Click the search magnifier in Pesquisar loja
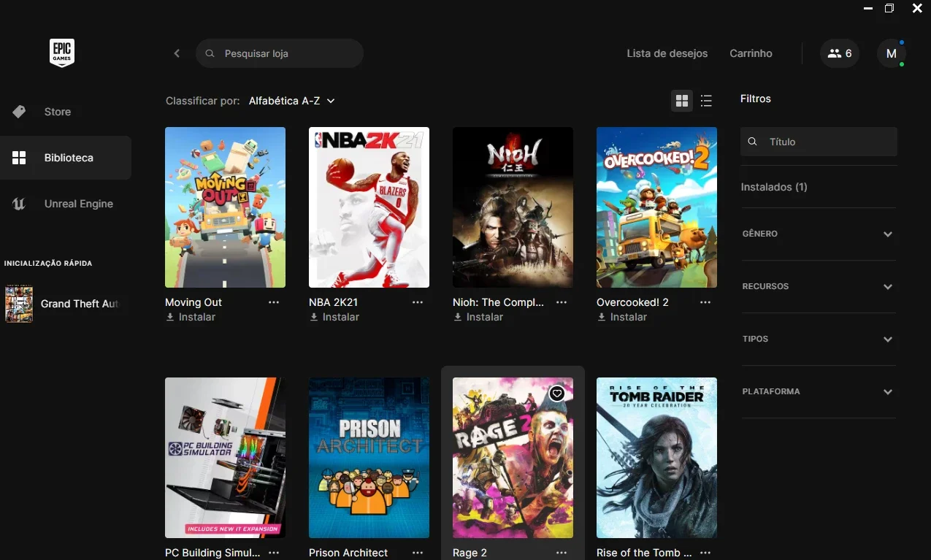The height and width of the screenshot is (560, 931). [x=210, y=53]
